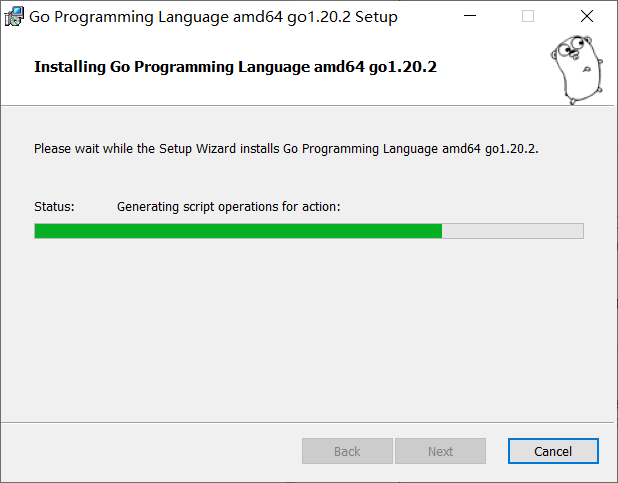Screen dimensions: 618x483
Task: Cancel the Go installation
Action: click(x=553, y=451)
